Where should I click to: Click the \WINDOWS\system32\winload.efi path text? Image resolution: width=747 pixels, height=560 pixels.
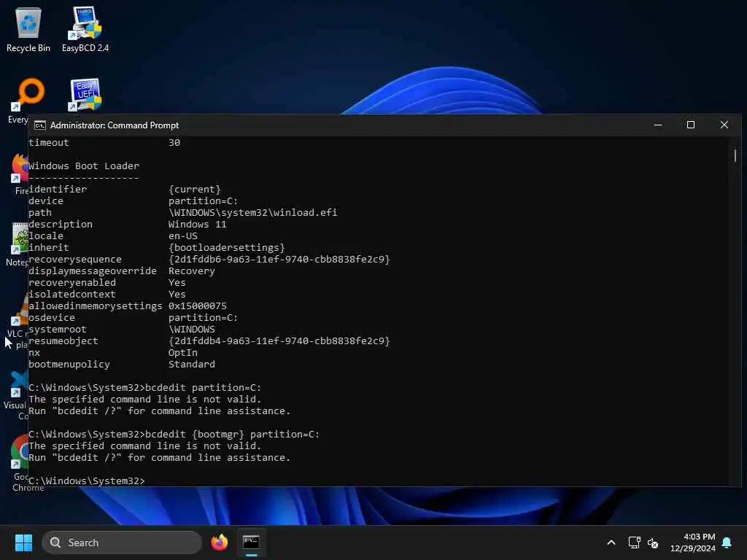pyautogui.click(x=253, y=212)
